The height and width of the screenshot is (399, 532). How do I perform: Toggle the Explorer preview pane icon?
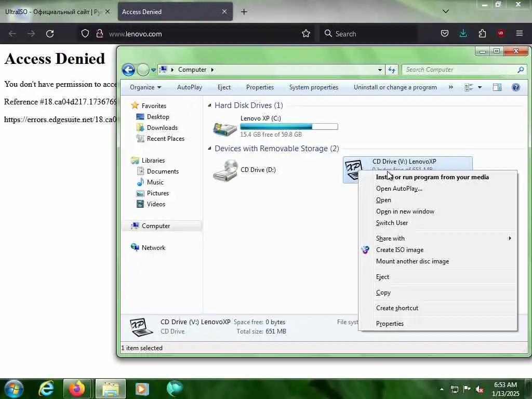[x=497, y=87]
